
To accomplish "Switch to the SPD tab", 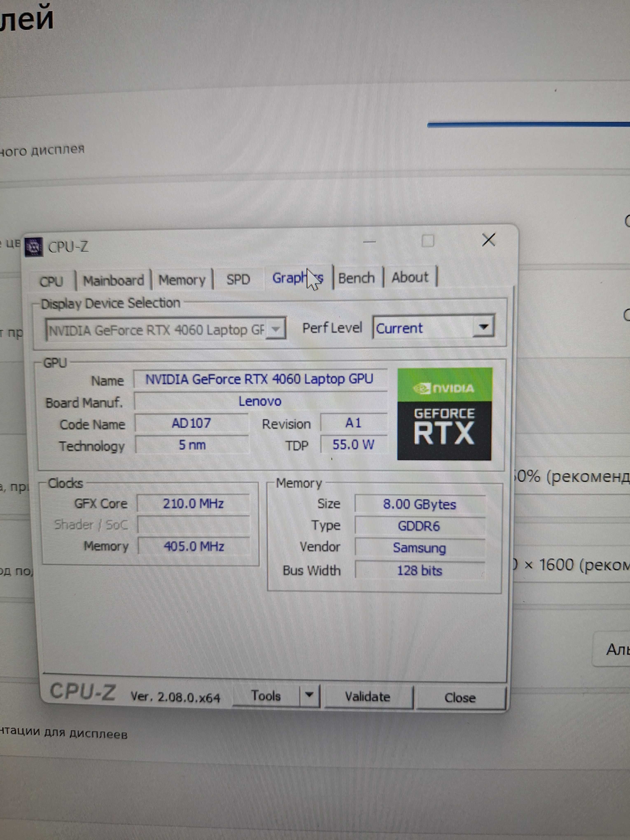I will 238,279.
